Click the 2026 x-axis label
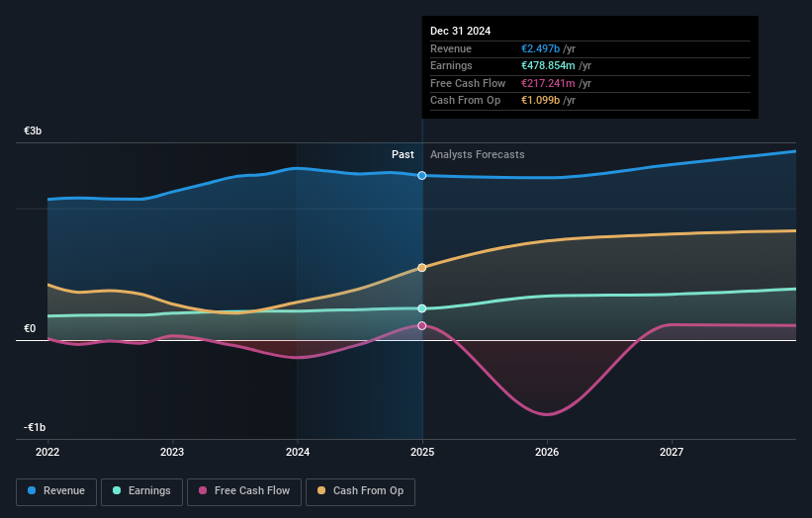Viewport: 812px width, 518px height. point(547,452)
